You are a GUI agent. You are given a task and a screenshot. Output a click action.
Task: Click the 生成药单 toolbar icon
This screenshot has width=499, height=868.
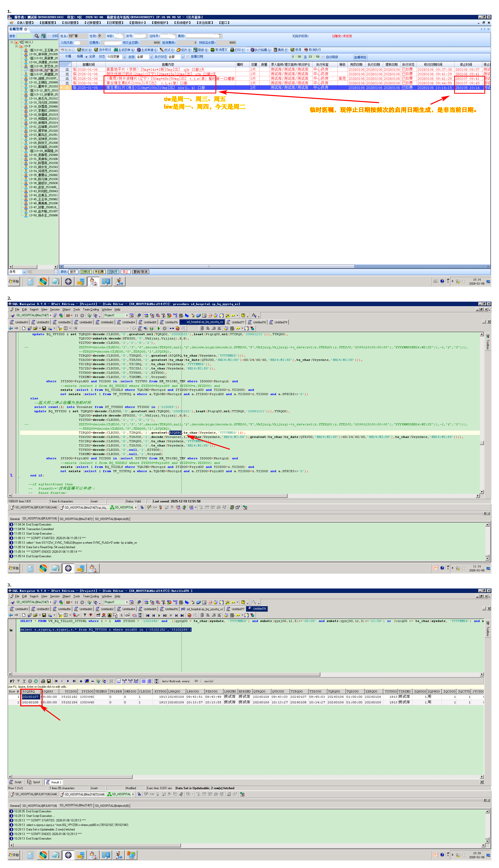tap(116, 50)
